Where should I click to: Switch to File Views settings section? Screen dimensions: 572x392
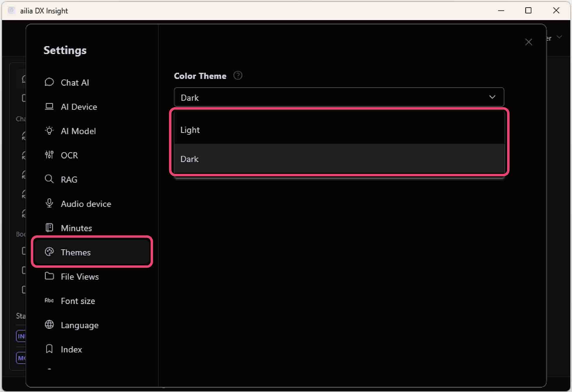(x=79, y=276)
